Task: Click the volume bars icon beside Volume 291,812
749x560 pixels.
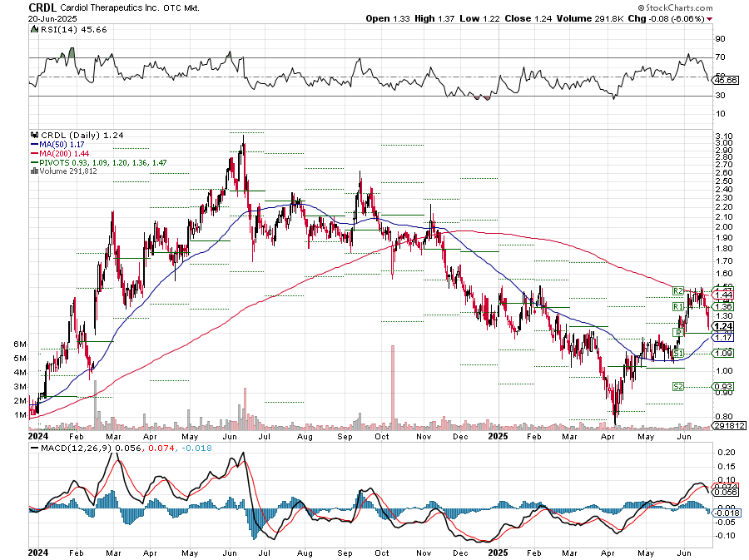Action: [x=34, y=171]
